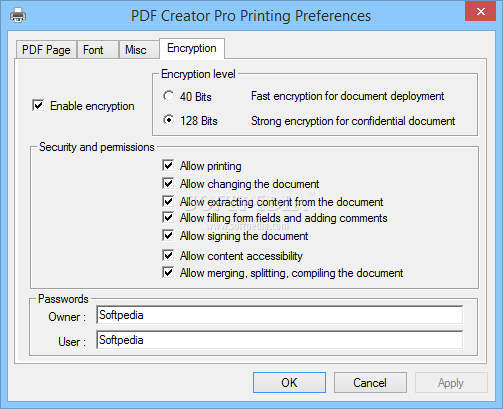Click the Security and permissions group label
Screen dimensions: 503x409
pos(97,147)
